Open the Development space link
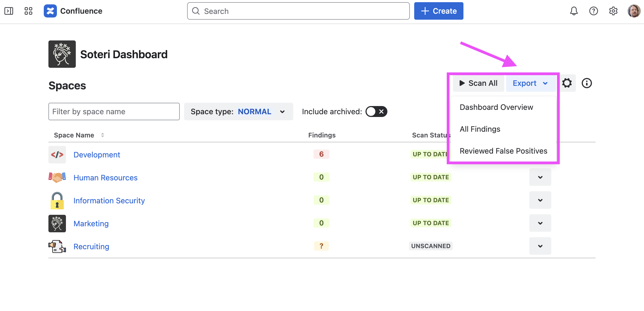 [x=97, y=155]
